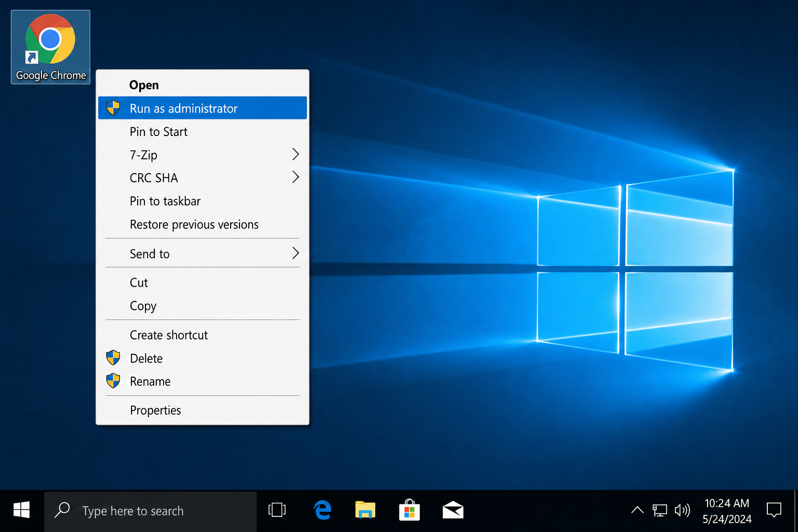Select Run as administrator
Image resolution: width=798 pixels, height=532 pixels.
pyautogui.click(x=203, y=108)
